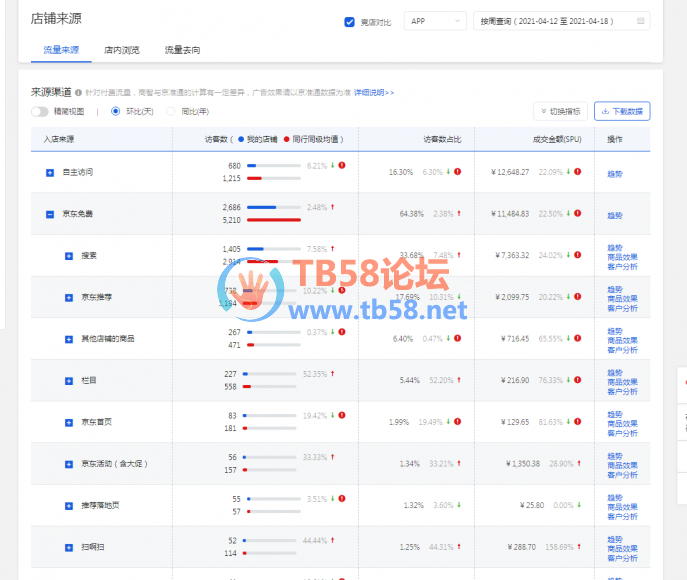The height and width of the screenshot is (580, 687).
Task: Expand the 京东推荐 row
Action: [x=69, y=298]
